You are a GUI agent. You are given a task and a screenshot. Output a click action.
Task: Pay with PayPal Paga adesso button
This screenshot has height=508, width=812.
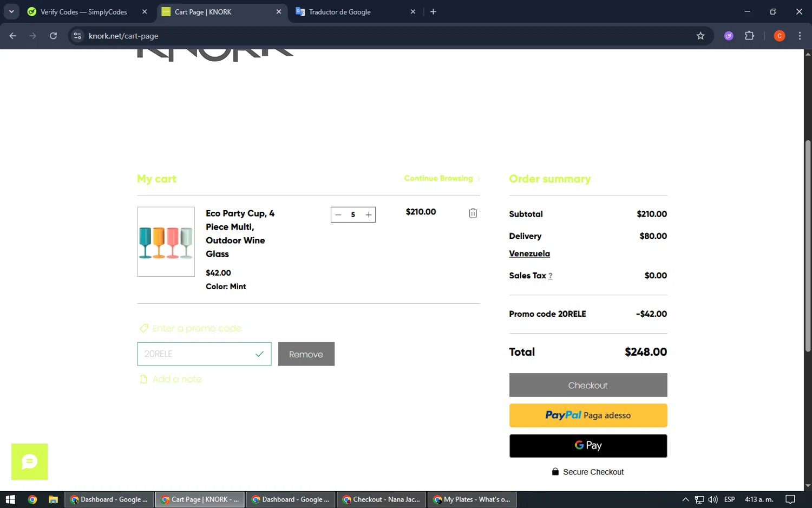(x=588, y=415)
